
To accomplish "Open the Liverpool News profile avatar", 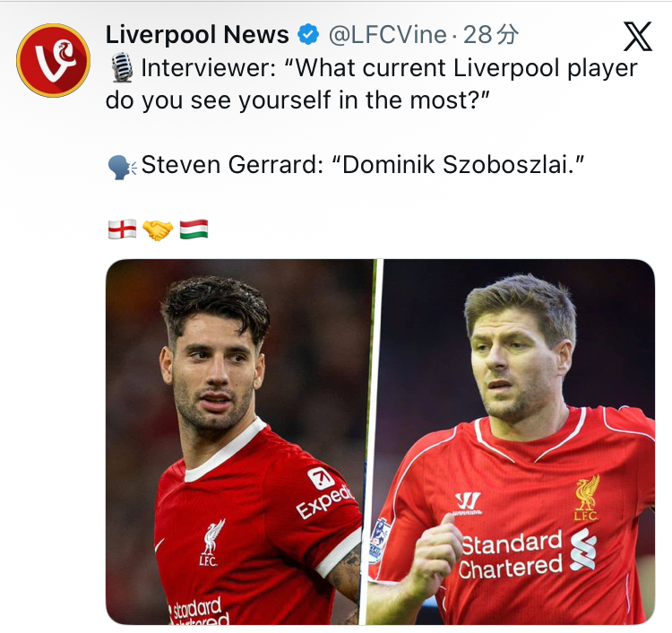I will [x=53, y=60].
